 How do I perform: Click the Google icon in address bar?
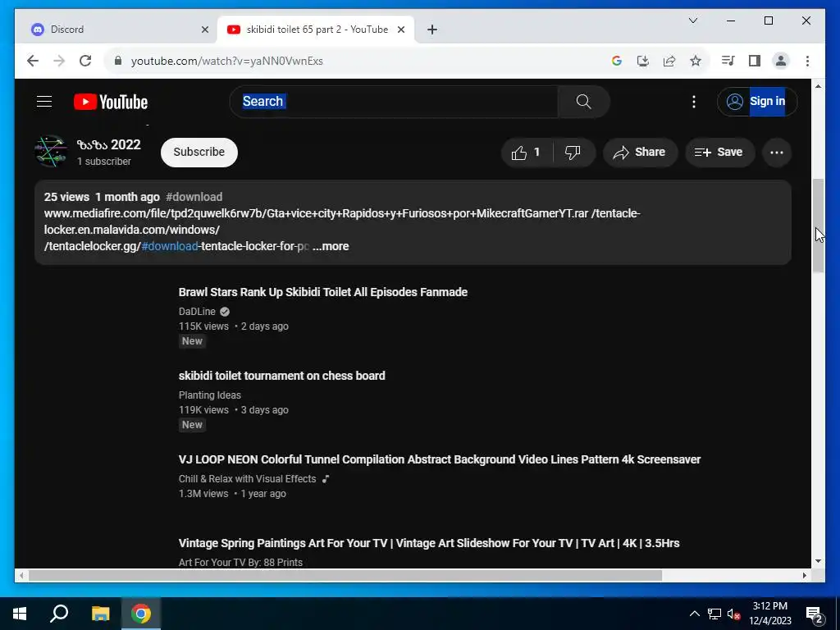pos(617,61)
